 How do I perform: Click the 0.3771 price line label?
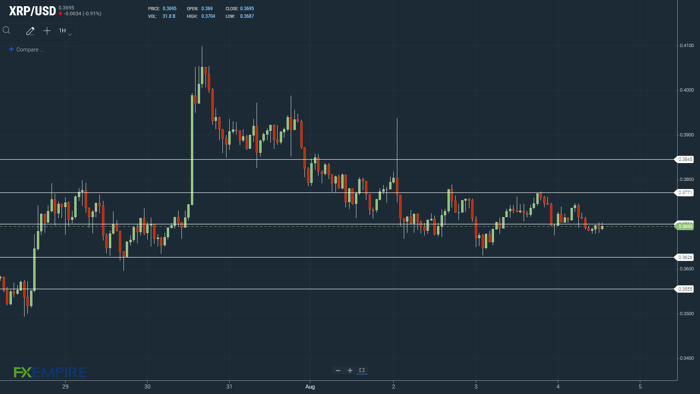(x=685, y=192)
